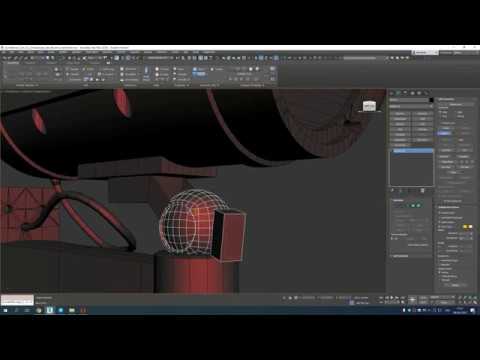The height and width of the screenshot is (360, 480).
Task: Open the Tools menu
Action: tap(22, 52)
